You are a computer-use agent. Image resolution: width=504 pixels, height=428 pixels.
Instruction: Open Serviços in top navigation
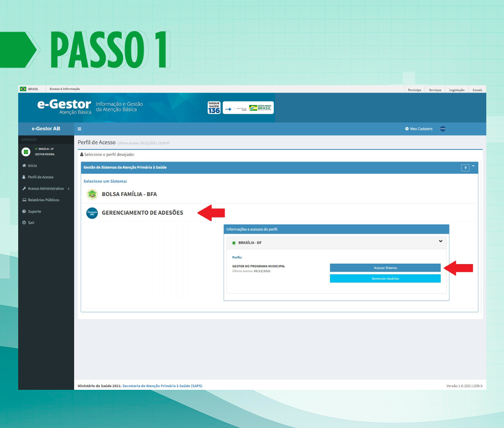435,90
